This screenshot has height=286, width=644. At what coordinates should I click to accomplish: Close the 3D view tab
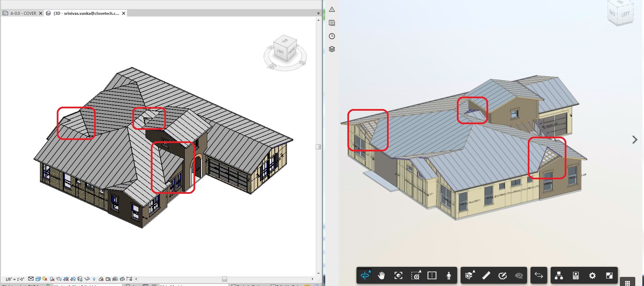124,13
